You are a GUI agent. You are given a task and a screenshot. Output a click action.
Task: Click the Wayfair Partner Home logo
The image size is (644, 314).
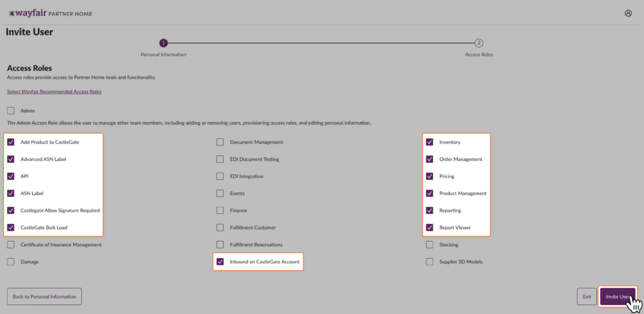pyautogui.click(x=50, y=14)
